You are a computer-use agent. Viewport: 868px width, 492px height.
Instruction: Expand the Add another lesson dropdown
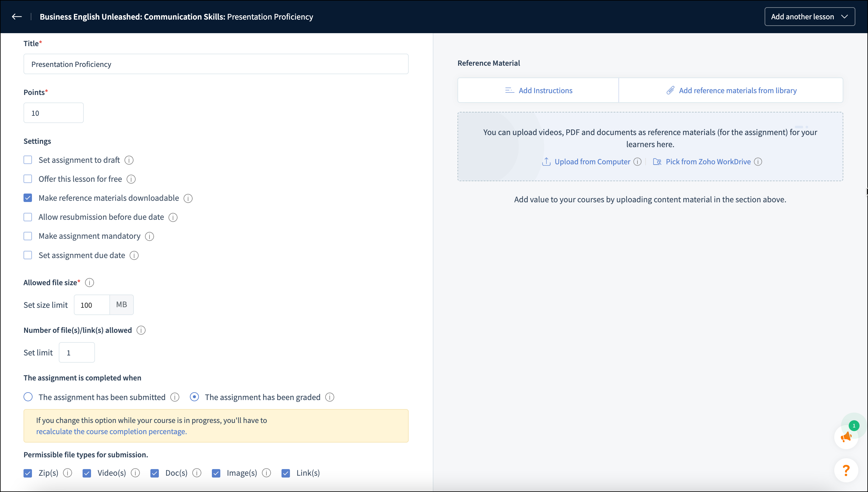coord(810,17)
